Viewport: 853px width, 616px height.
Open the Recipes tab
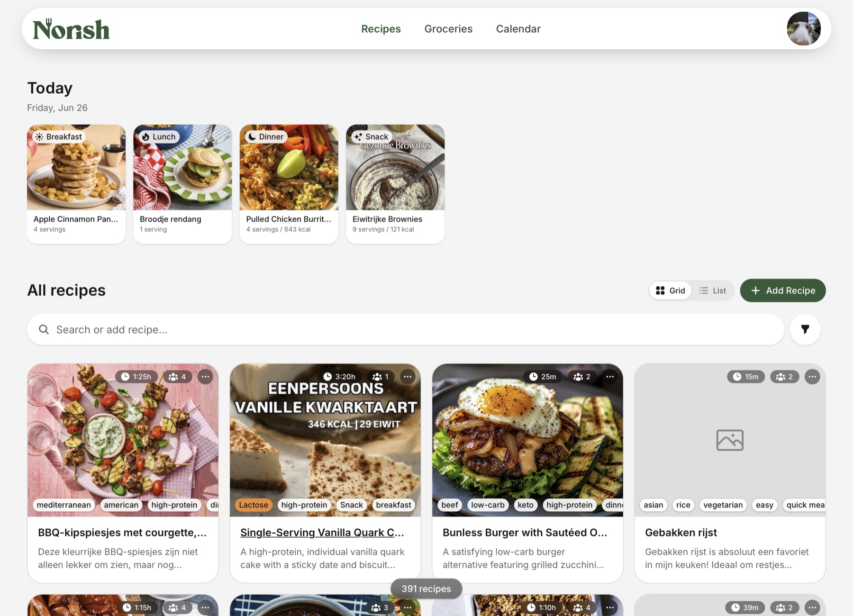click(381, 29)
